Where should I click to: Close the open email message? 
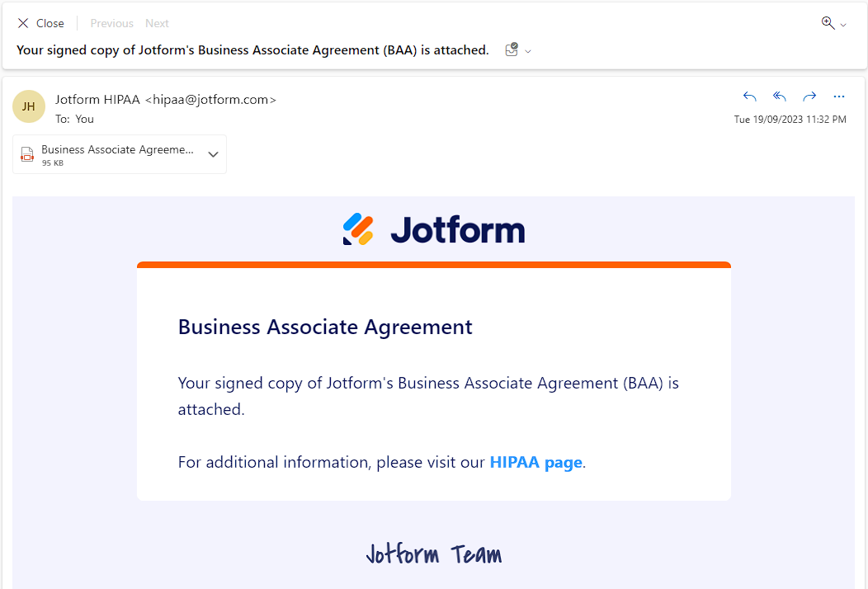tap(40, 23)
